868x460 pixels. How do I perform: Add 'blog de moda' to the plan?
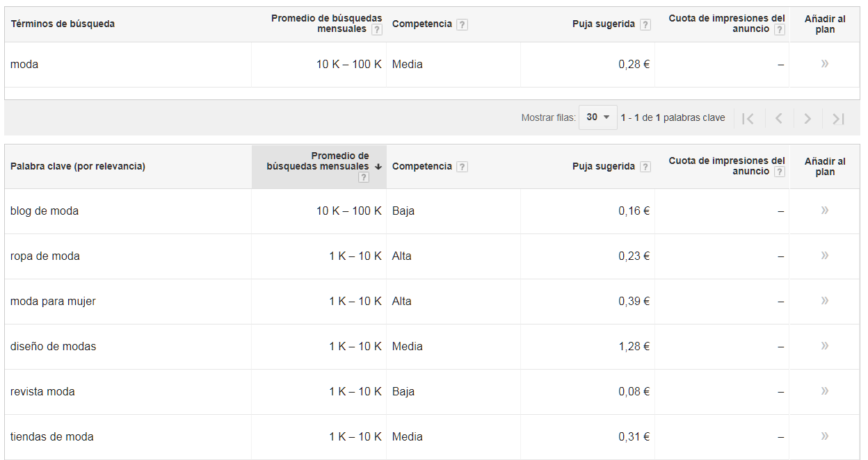pyautogui.click(x=824, y=211)
